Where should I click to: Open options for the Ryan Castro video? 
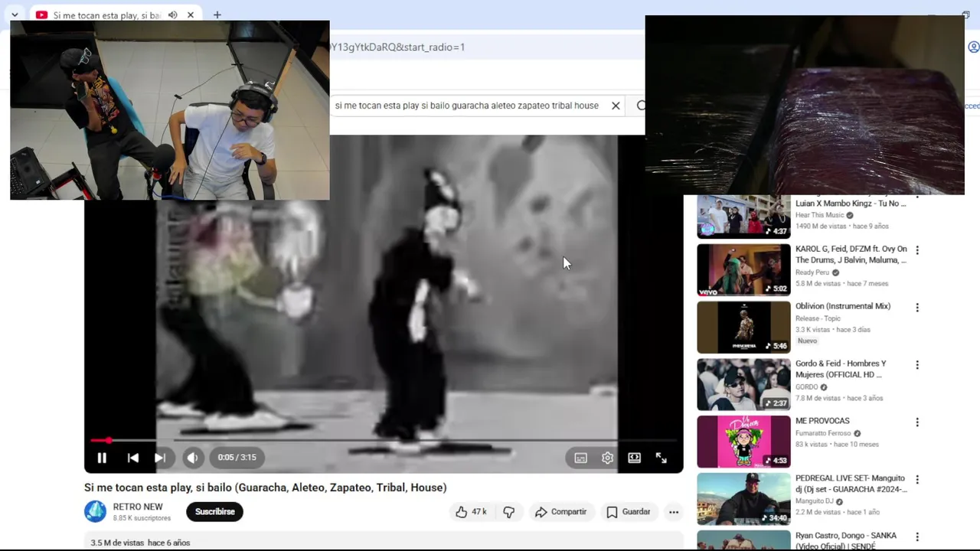917,537
